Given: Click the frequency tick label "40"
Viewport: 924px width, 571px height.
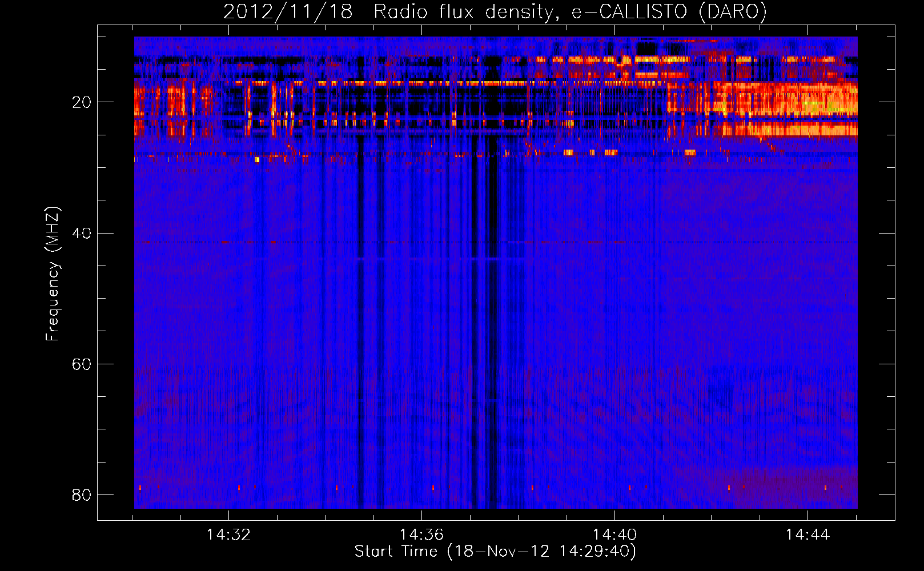Looking at the screenshot, I should click(82, 233).
